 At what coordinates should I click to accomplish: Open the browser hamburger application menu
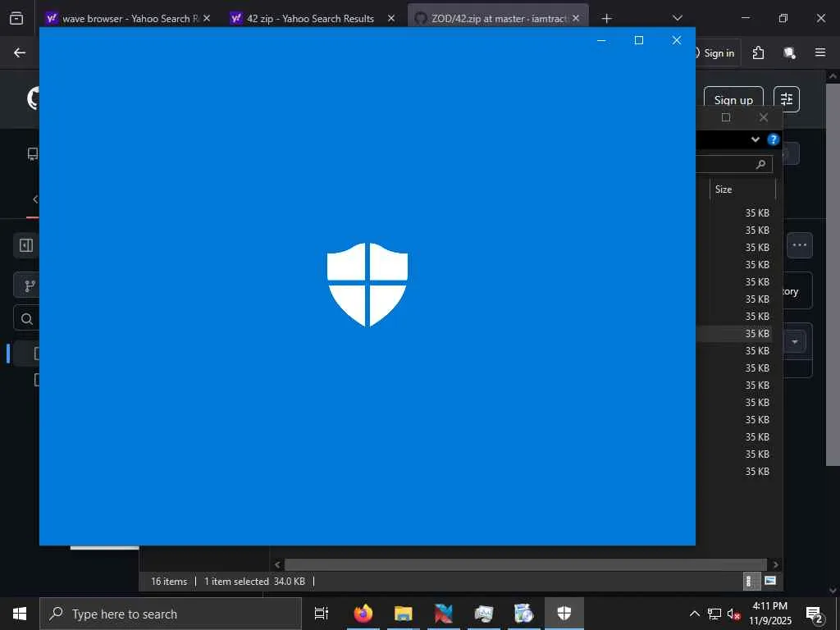pos(820,52)
